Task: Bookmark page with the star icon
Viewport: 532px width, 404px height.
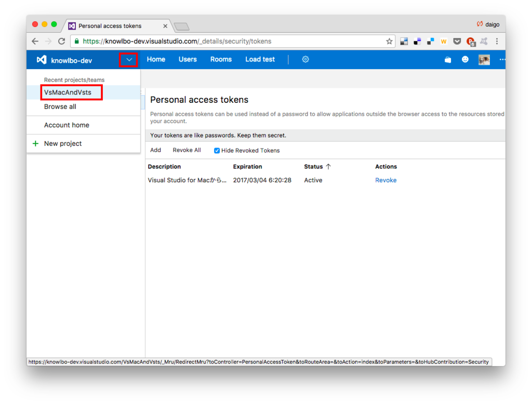Action: (389, 42)
